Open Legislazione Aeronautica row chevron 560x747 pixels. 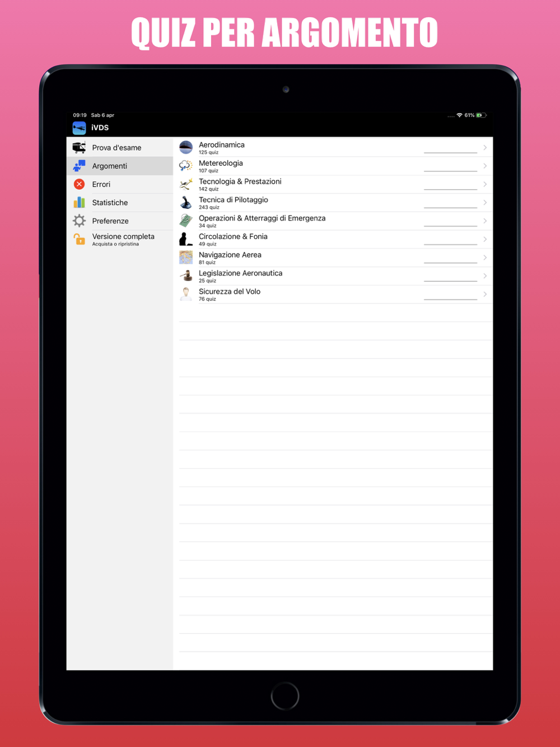pos(485,276)
